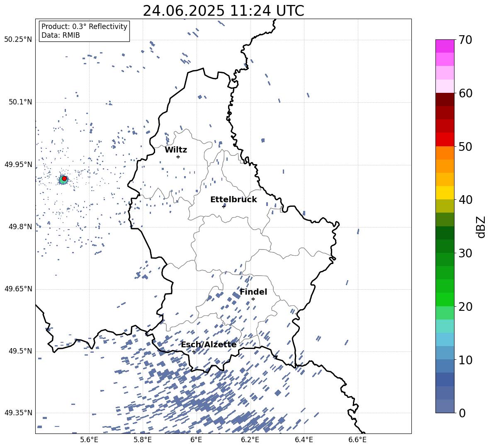Image resolution: width=491 pixels, height=448 pixels.
Task: Click the magenta top colorbar segment
Action: (445, 46)
